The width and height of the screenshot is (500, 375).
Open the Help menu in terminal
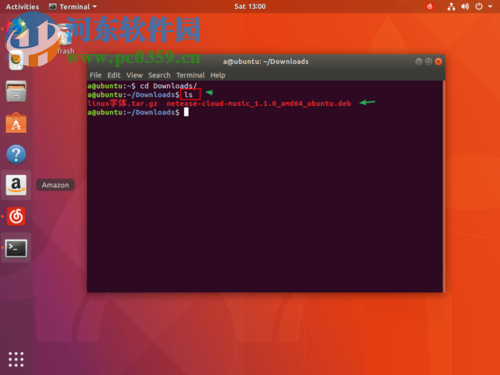218,75
